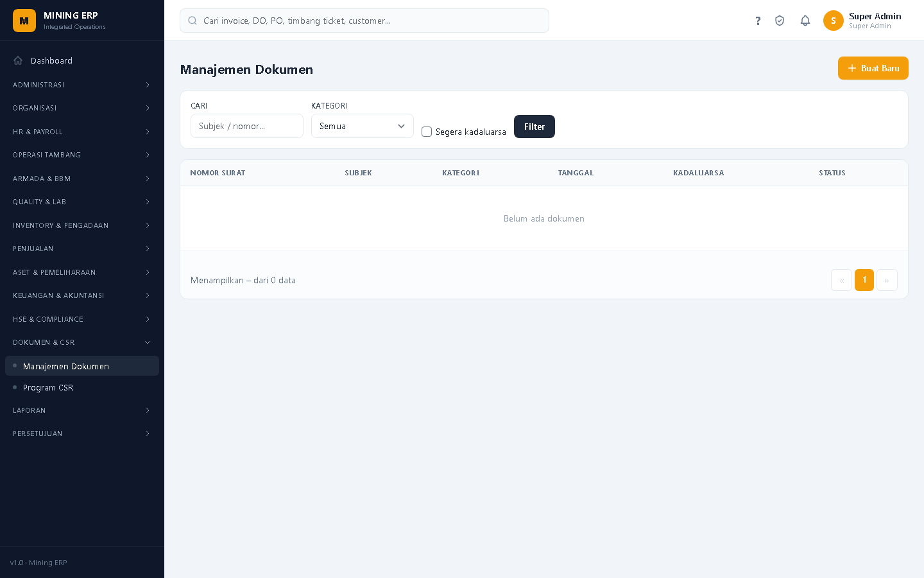The image size is (924, 578).
Task: Collapse the Dokumen & CSR section
Action: [x=82, y=342]
